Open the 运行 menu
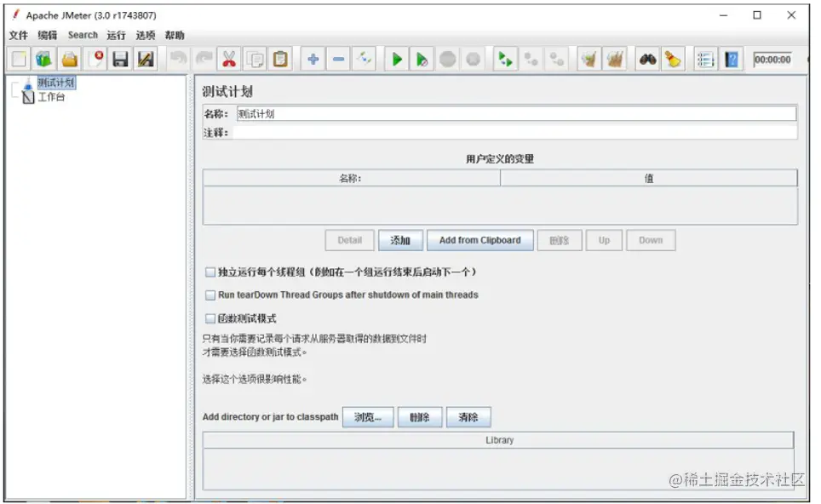The width and height of the screenshot is (821, 504). (x=116, y=35)
